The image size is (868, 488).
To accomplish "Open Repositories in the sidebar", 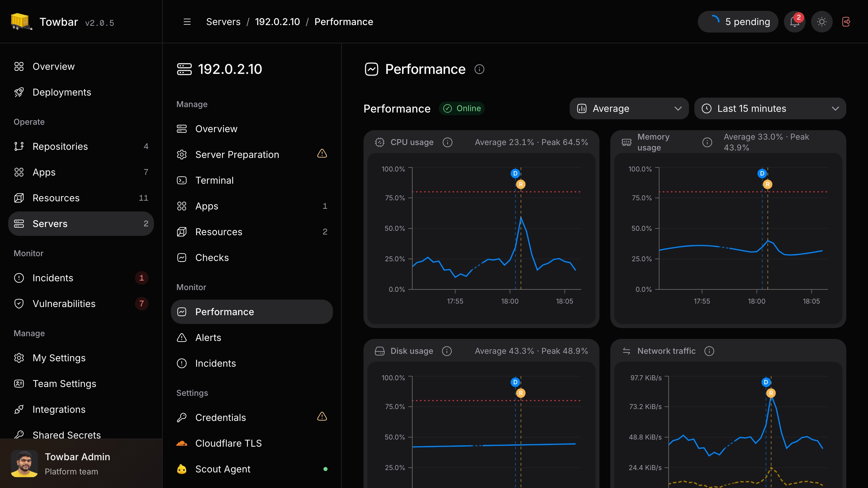I will (x=81, y=146).
